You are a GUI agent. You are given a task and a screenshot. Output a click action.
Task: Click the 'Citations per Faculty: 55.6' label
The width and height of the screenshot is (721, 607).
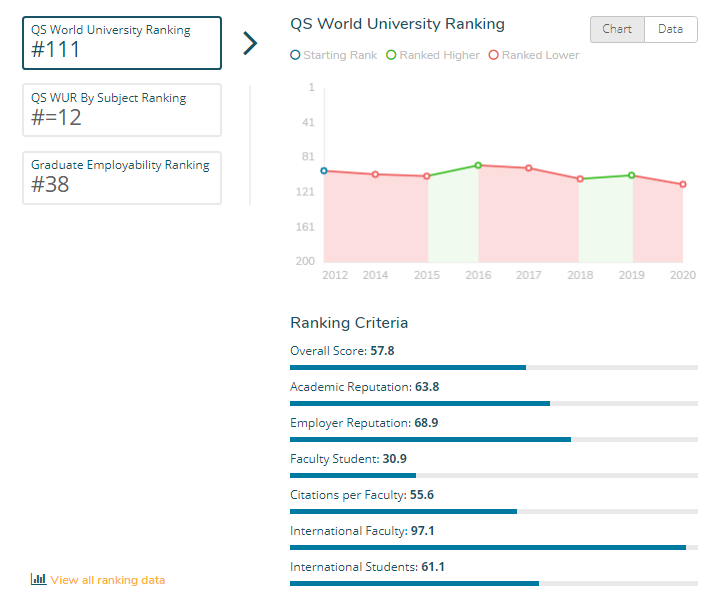[x=362, y=495]
